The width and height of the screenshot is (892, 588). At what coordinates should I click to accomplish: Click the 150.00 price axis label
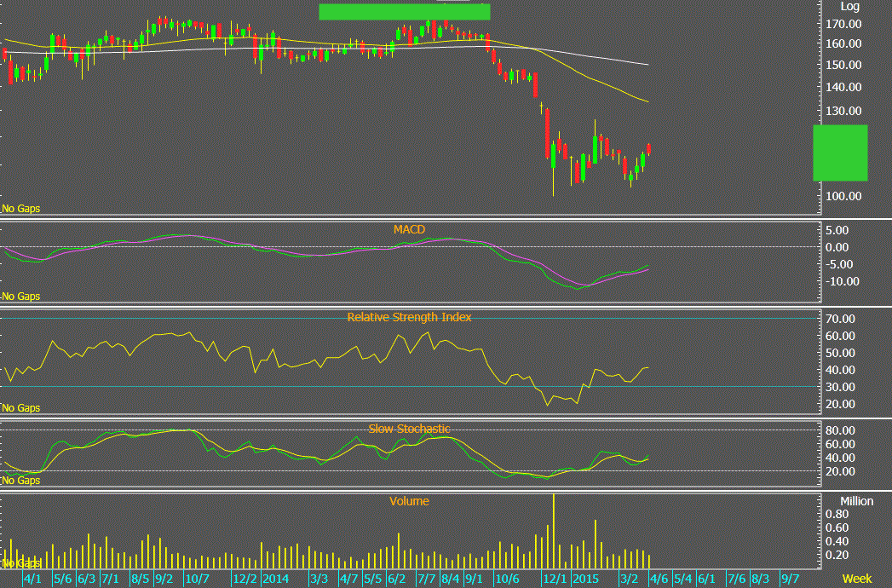coord(843,65)
